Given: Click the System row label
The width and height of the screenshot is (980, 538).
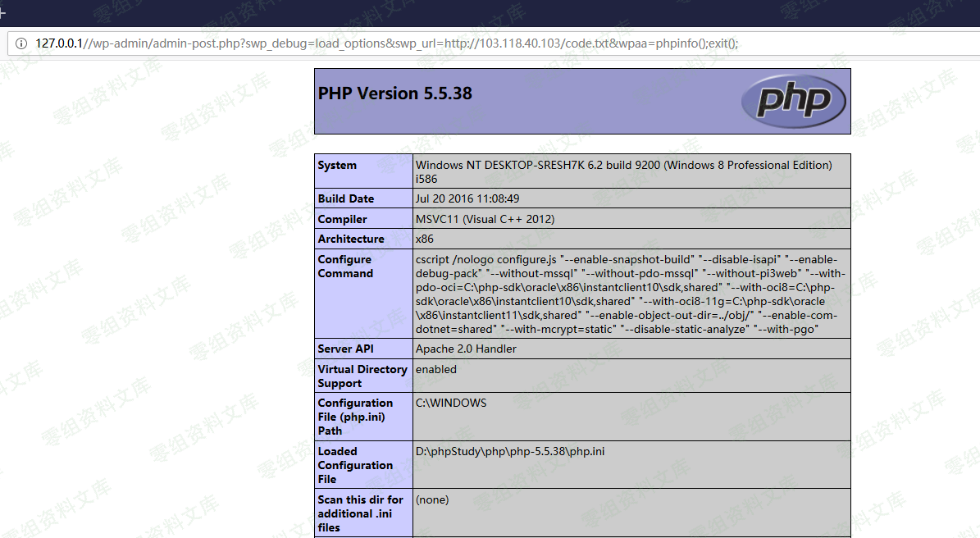Looking at the screenshot, I should (x=337, y=166).
